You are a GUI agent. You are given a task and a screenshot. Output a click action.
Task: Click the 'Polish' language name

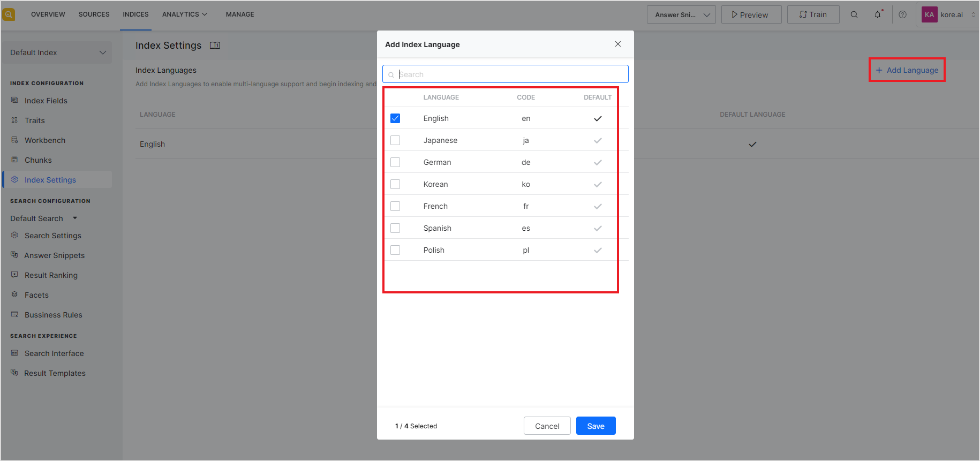[x=434, y=250]
